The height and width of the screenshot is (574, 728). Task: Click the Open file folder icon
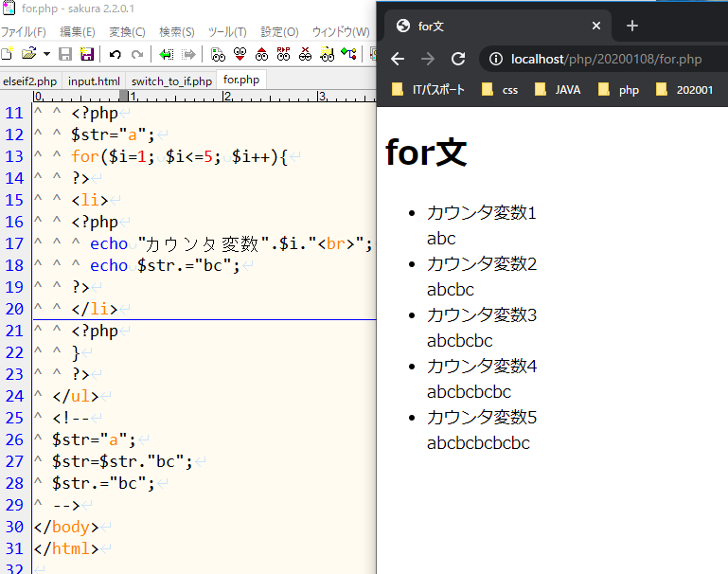point(28,54)
